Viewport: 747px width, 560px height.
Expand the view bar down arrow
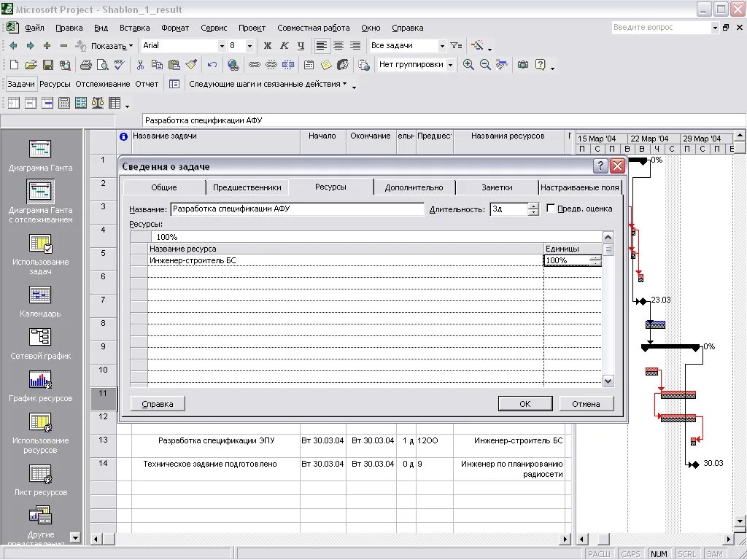point(75,537)
